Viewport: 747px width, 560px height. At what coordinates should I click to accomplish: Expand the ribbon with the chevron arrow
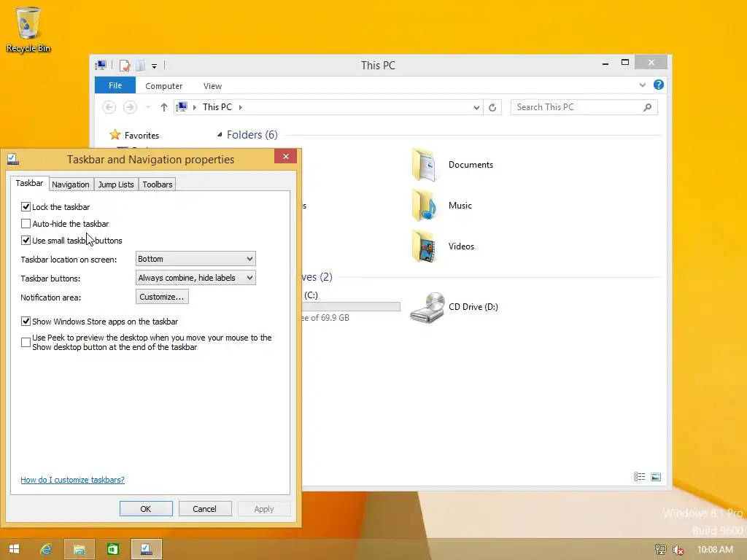pos(642,85)
